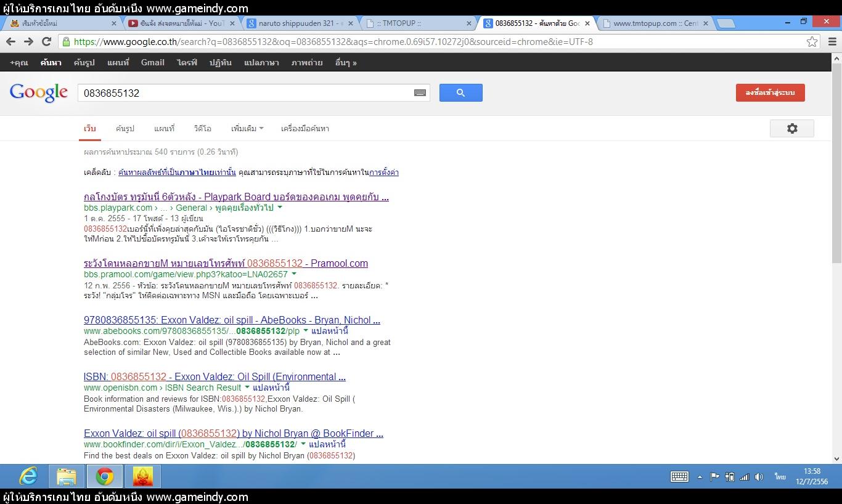Click the red sign-in button
The image size is (842, 504).
pyautogui.click(x=770, y=92)
